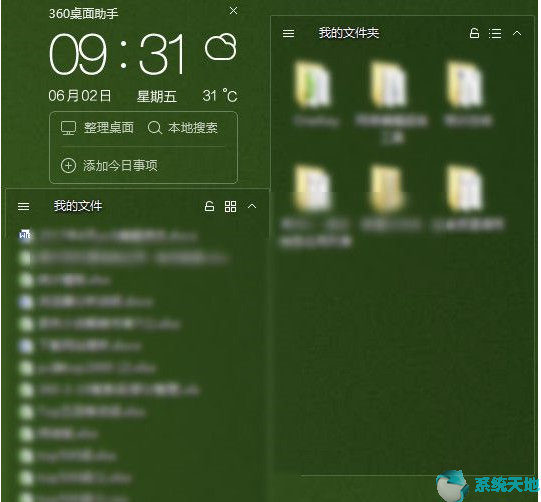Collapse the 我的文件夹 panel

(517, 33)
